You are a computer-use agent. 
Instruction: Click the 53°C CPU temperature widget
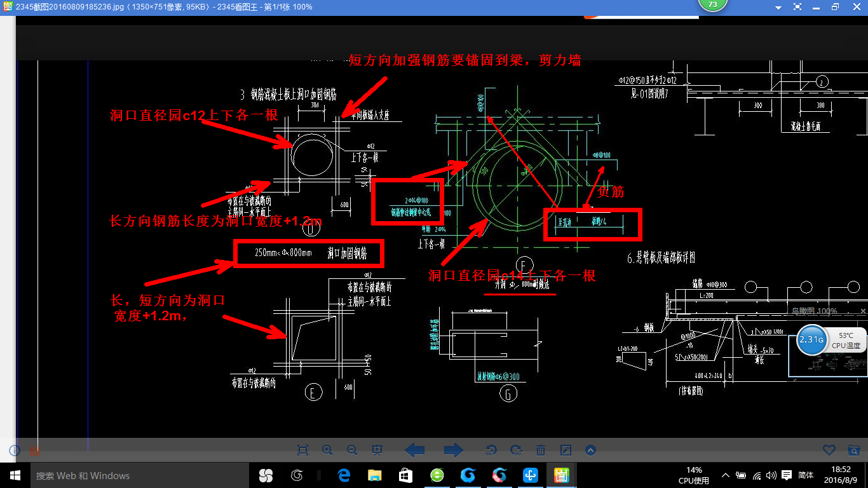[846, 340]
